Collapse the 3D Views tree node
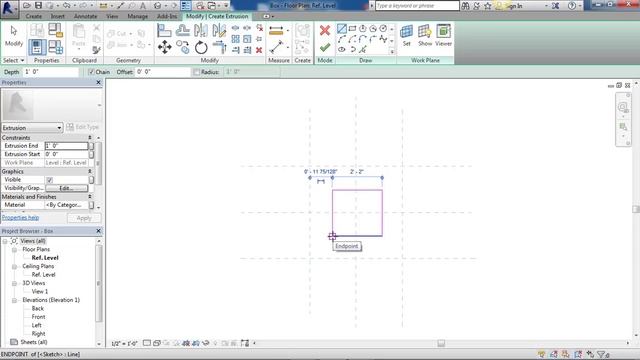Image resolution: width=640 pixels, height=360 pixels. [14, 283]
